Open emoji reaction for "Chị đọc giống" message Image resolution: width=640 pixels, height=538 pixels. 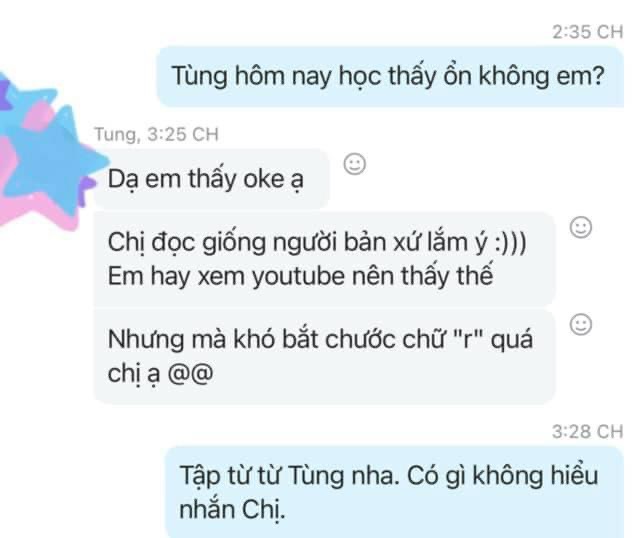coord(580,227)
